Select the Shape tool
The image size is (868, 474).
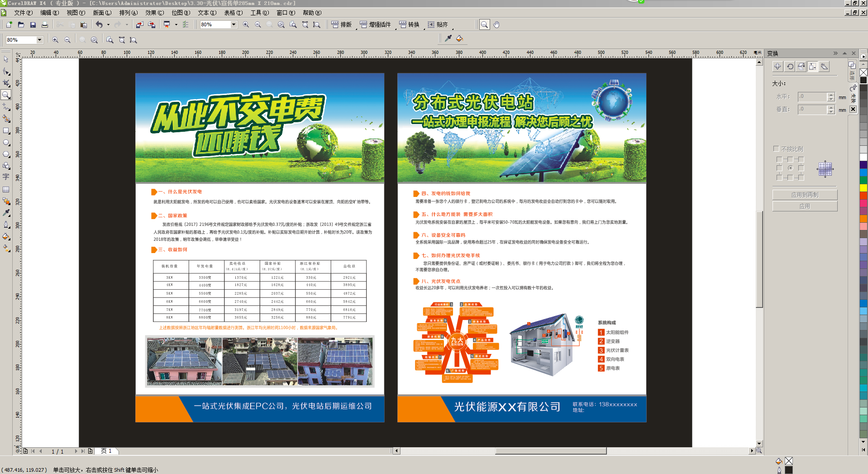pyautogui.click(x=6, y=71)
